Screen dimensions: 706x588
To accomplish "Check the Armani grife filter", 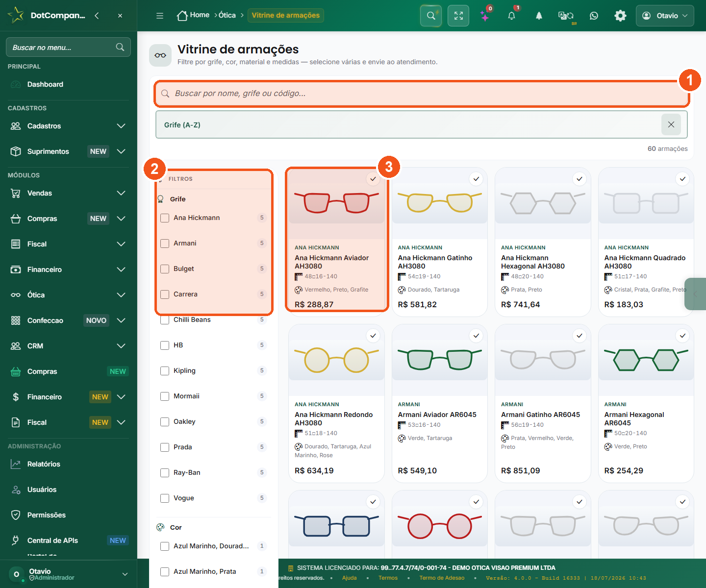I will click(165, 244).
